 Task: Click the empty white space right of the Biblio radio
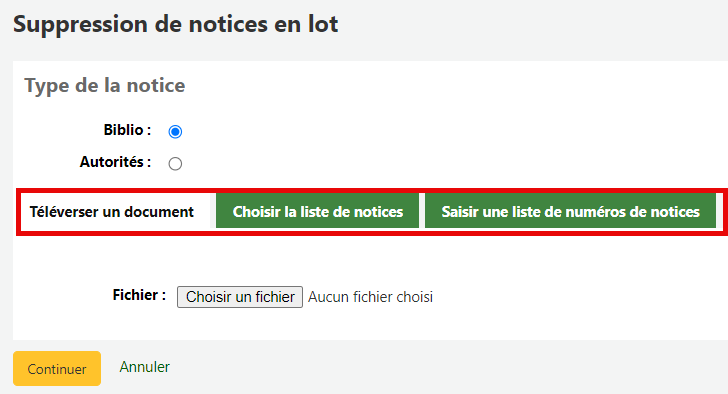click(418, 132)
